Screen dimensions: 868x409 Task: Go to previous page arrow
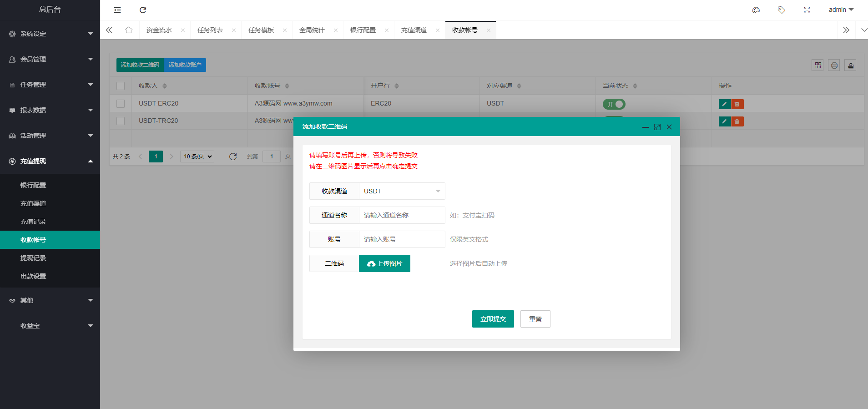140,157
